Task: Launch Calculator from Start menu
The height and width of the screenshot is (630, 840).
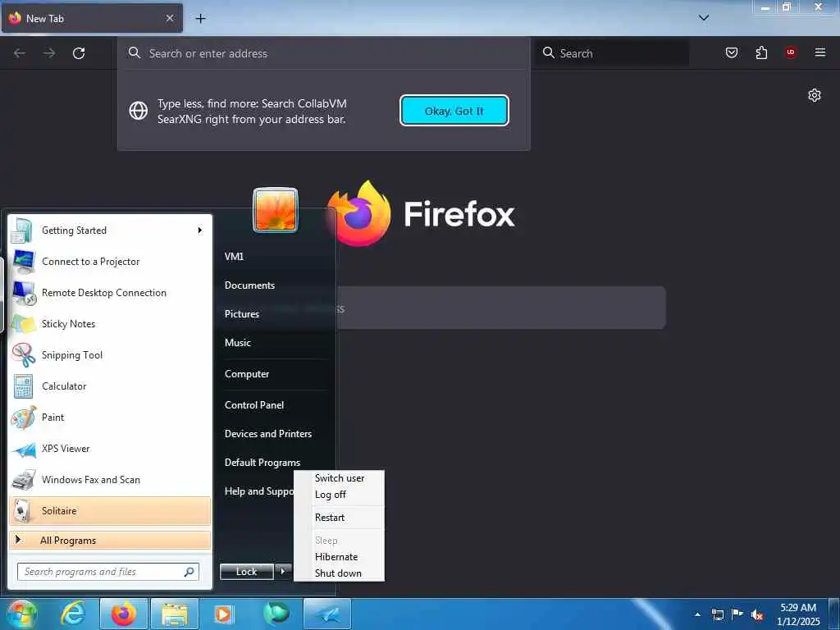Action: tap(110, 386)
